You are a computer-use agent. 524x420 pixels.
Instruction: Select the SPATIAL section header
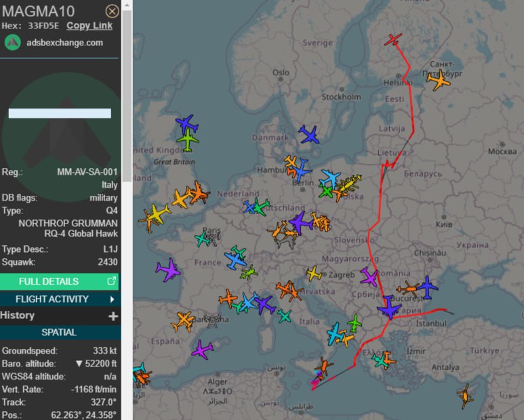(59, 332)
